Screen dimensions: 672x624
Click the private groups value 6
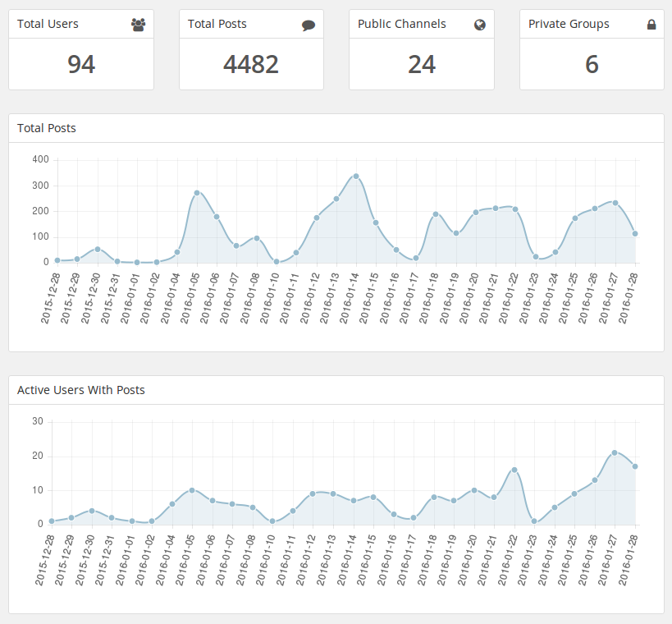(592, 64)
